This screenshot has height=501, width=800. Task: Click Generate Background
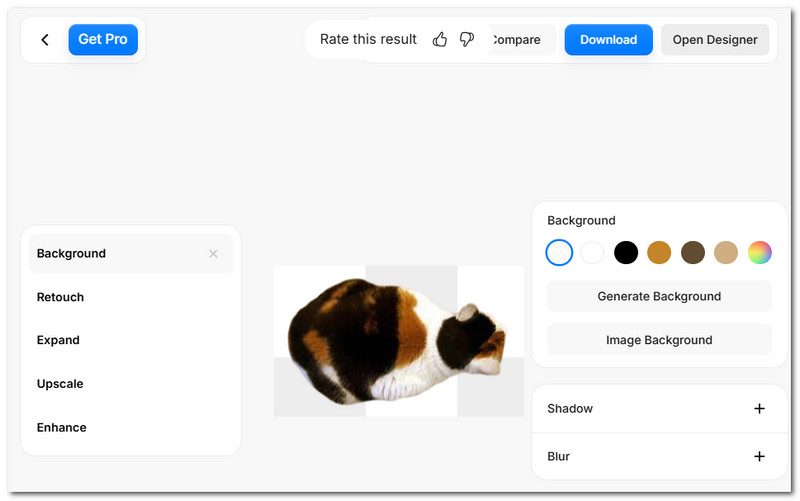point(659,296)
